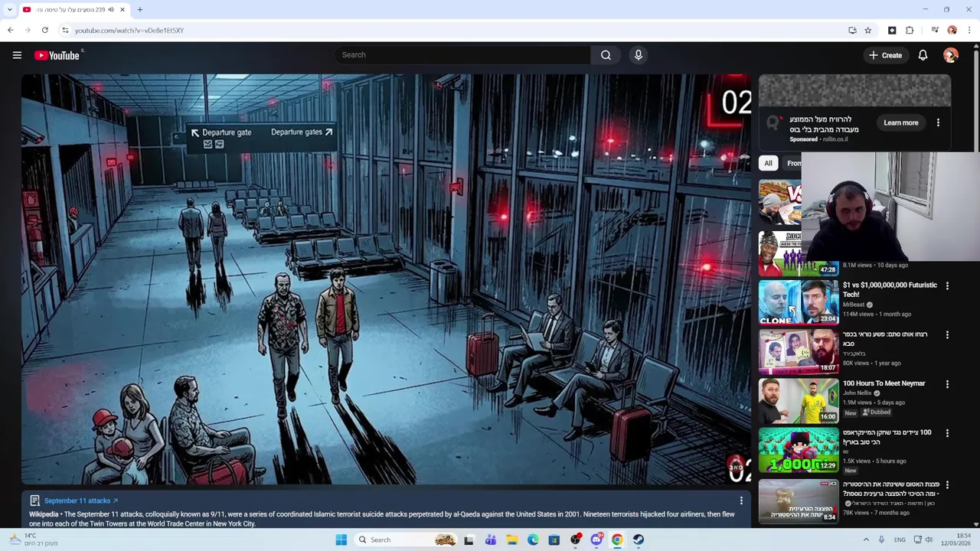Click the video player to pause
Screen dimensions: 980x551
387,279
